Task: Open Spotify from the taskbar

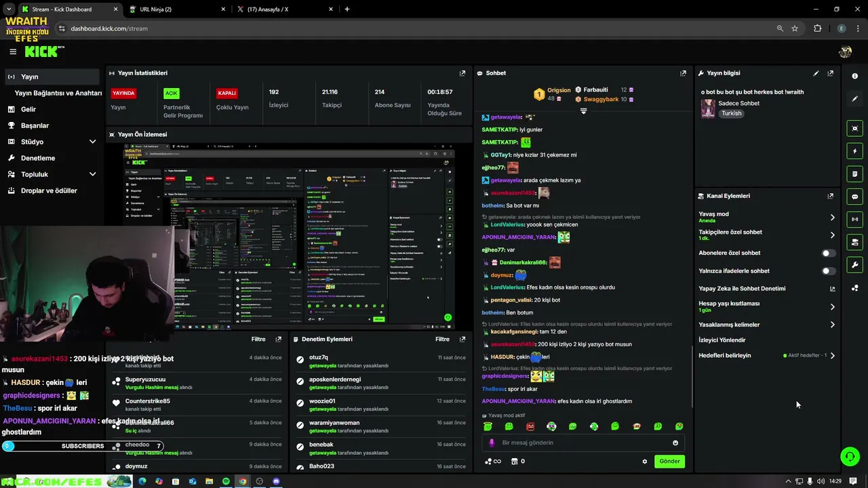Action: (x=226, y=481)
